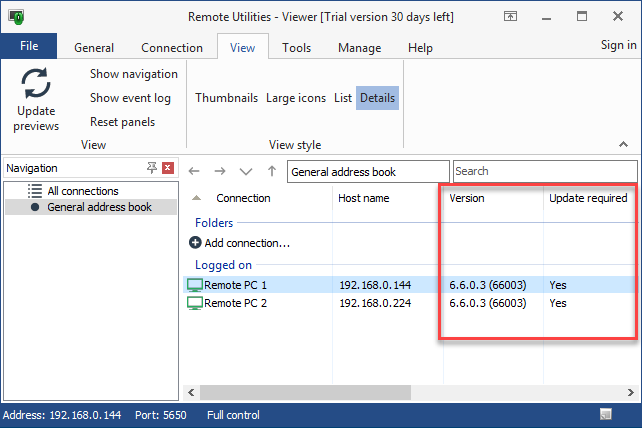Collapse the ribbon with the chevron
642x428 pixels.
point(623,145)
